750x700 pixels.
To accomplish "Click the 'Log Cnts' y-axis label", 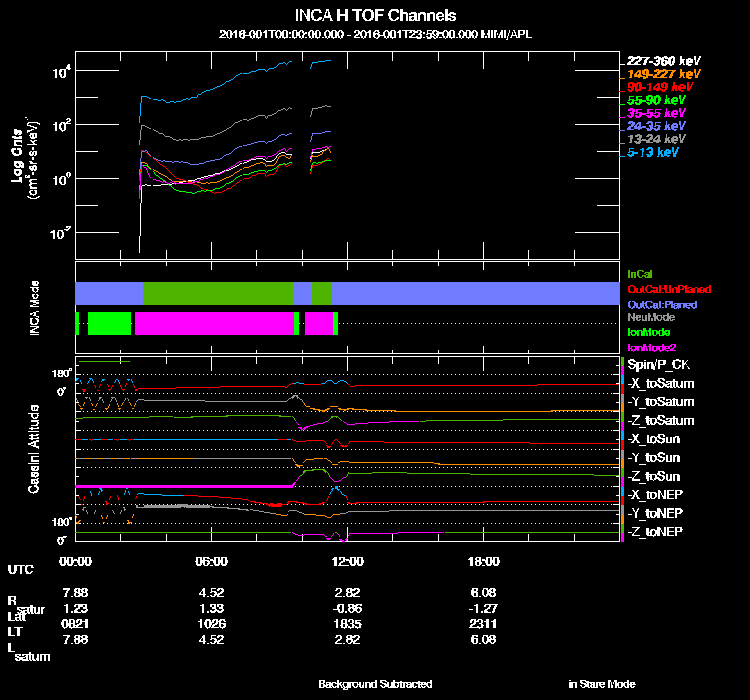I will pos(18,156).
